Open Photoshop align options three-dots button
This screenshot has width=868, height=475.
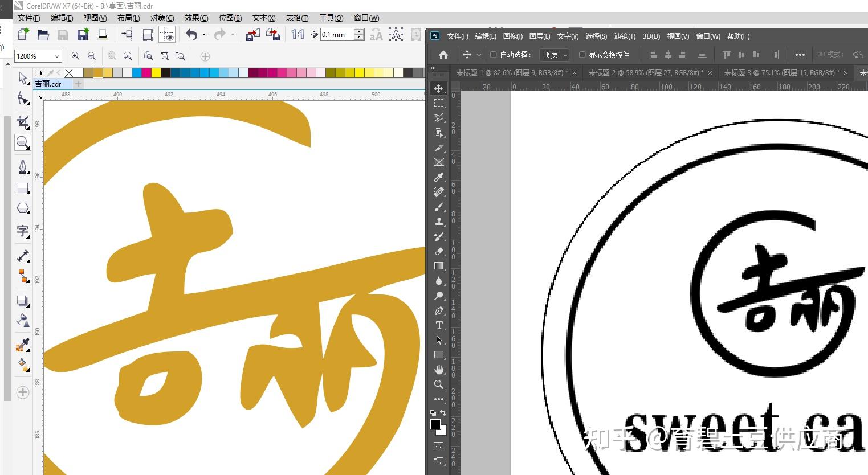click(x=800, y=55)
